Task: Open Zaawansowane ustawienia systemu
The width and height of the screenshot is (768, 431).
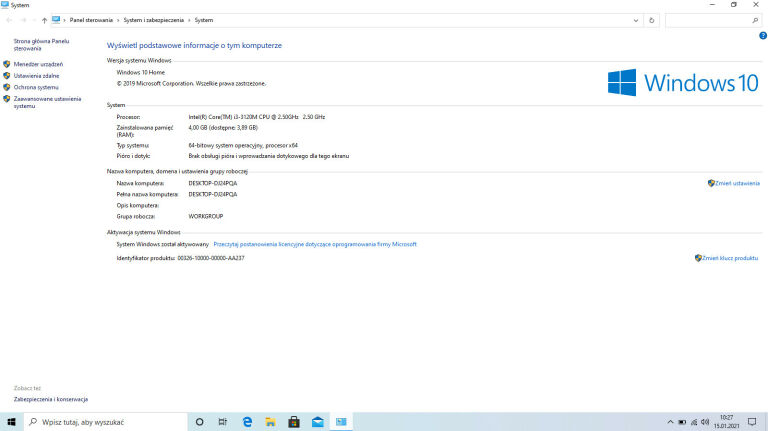Action: (x=47, y=102)
